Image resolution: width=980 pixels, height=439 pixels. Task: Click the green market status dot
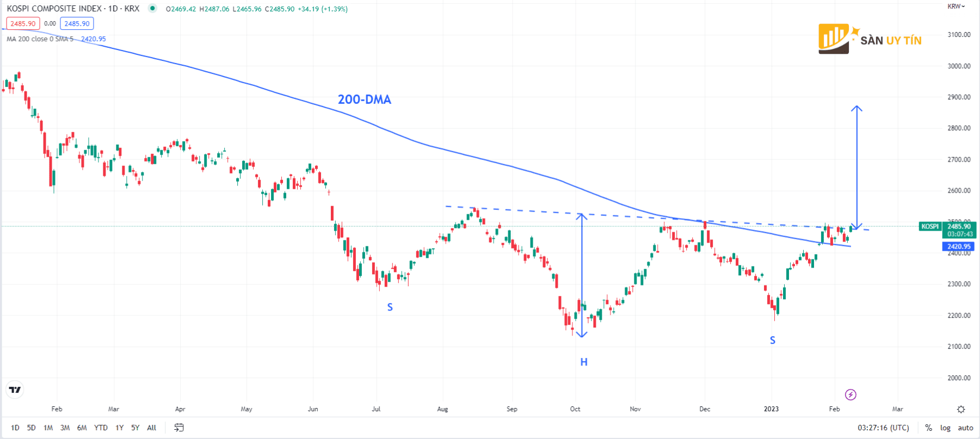point(153,8)
